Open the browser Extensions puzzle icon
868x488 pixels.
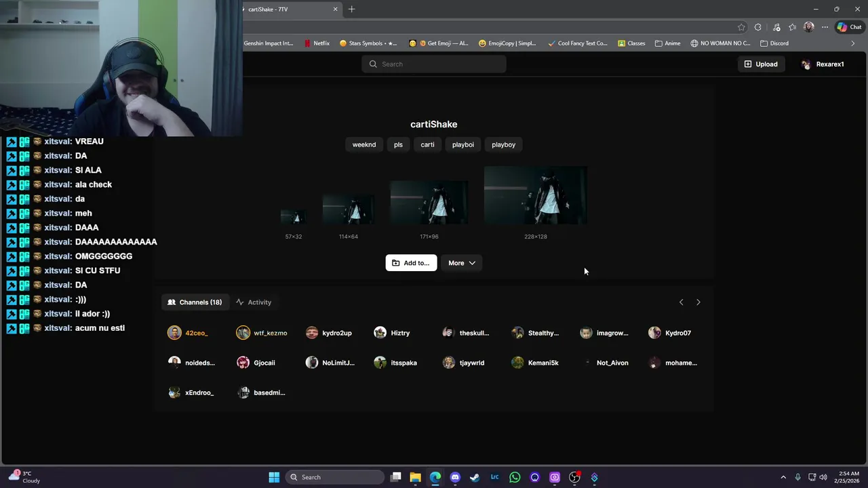[758, 27]
